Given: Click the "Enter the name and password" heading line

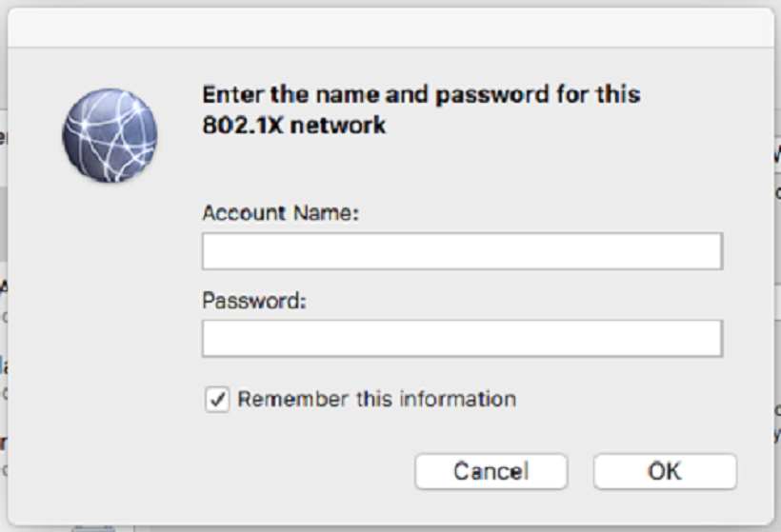Looking at the screenshot, I should click(421, 94).
